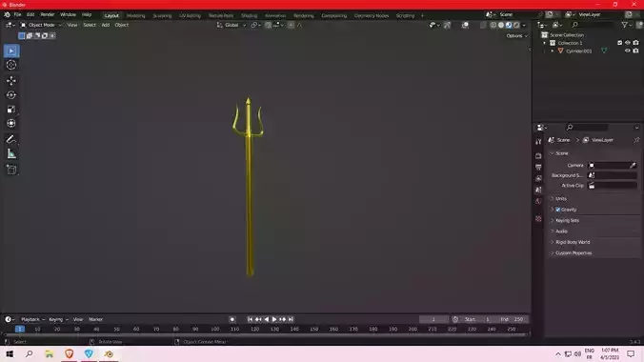
Task: Toggle Collection 1 exclude checkbox
Action: click(620, 43)
